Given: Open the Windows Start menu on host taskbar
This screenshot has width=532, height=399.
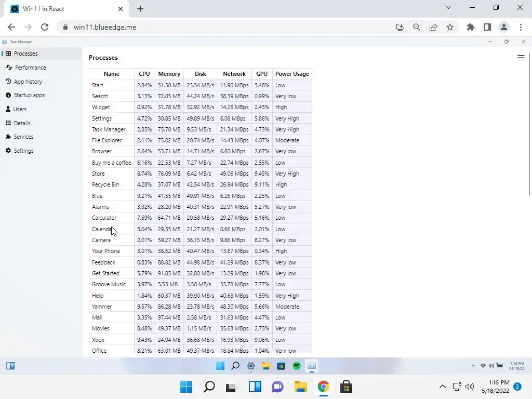Looking at the screenshot, I should pyautogui.click(x=186, y=387).
